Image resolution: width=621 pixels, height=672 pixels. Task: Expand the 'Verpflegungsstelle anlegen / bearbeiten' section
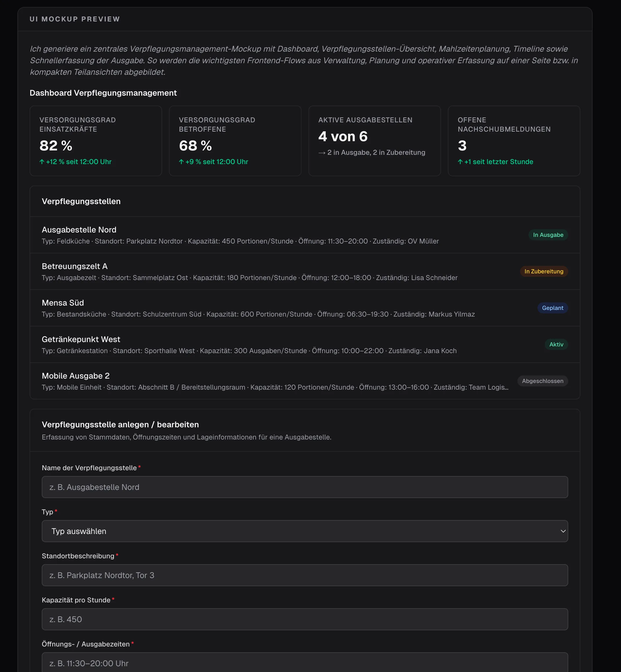point(120,424)
